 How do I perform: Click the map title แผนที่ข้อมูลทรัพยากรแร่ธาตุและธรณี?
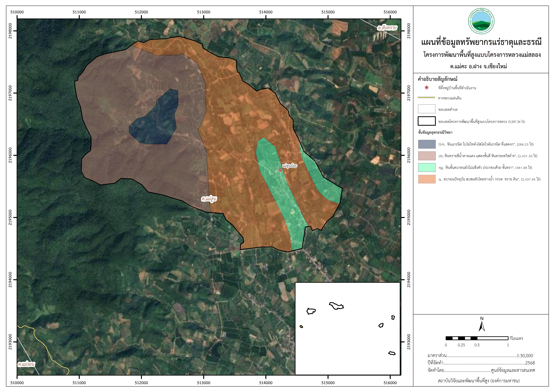[481, 42]
